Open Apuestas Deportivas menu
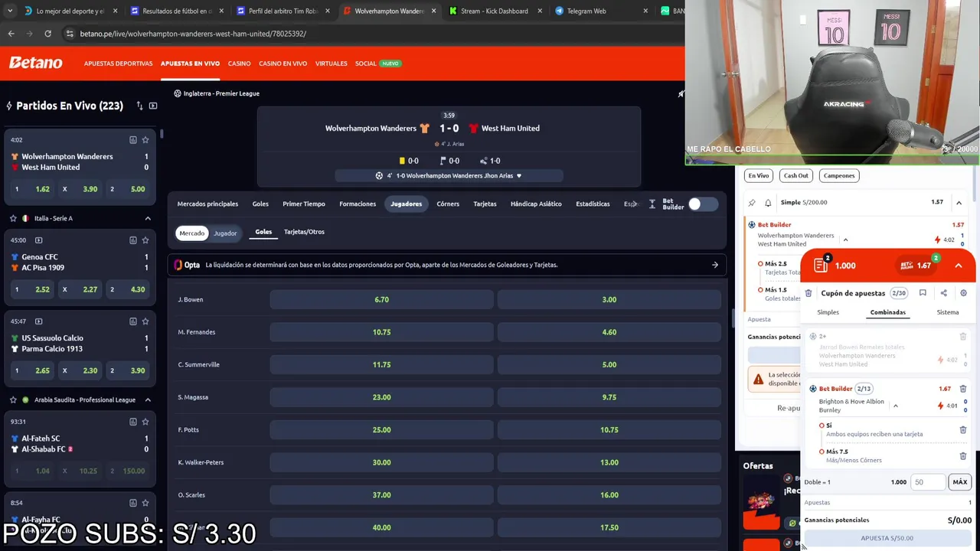The image size is (980, 551). click(118, 64)
